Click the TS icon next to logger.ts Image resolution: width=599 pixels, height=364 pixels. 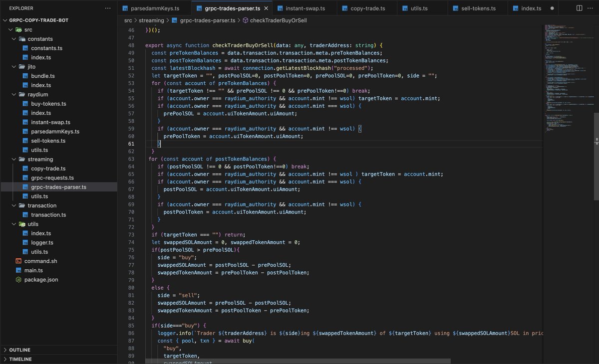click(x=25, y=243)
